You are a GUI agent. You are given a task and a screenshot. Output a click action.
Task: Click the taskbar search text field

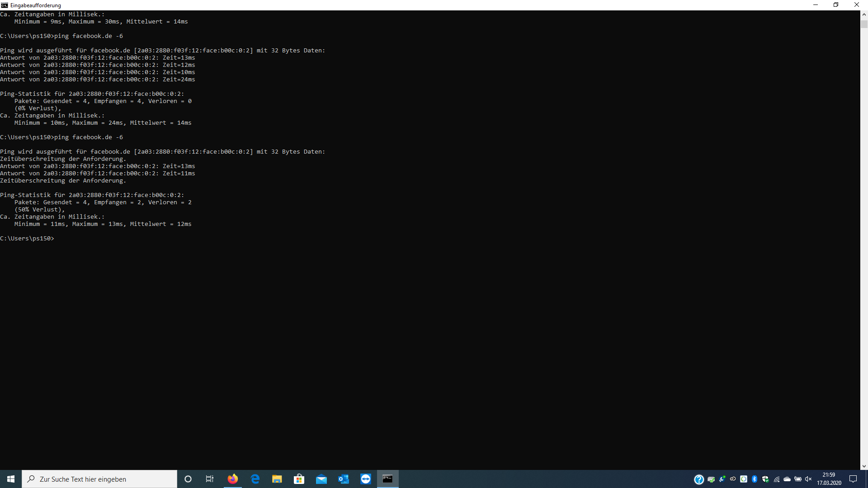click(x=99, y=479)
